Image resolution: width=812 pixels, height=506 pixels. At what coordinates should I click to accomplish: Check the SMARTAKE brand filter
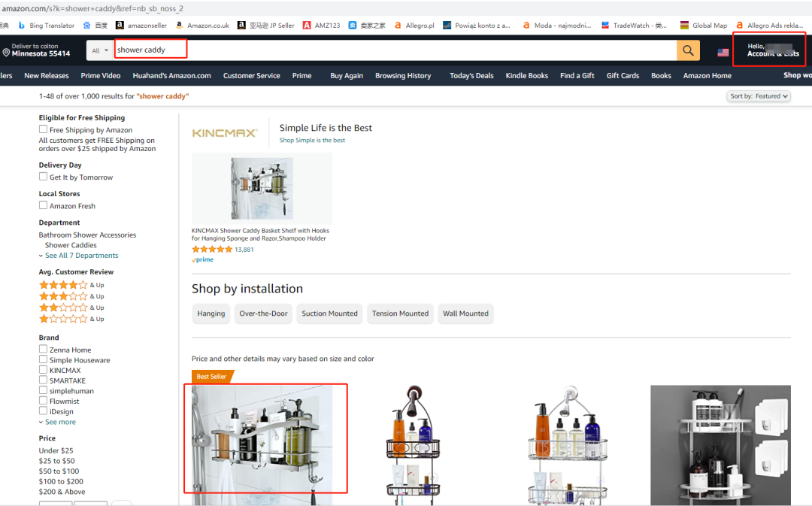(x=43, y=380)
